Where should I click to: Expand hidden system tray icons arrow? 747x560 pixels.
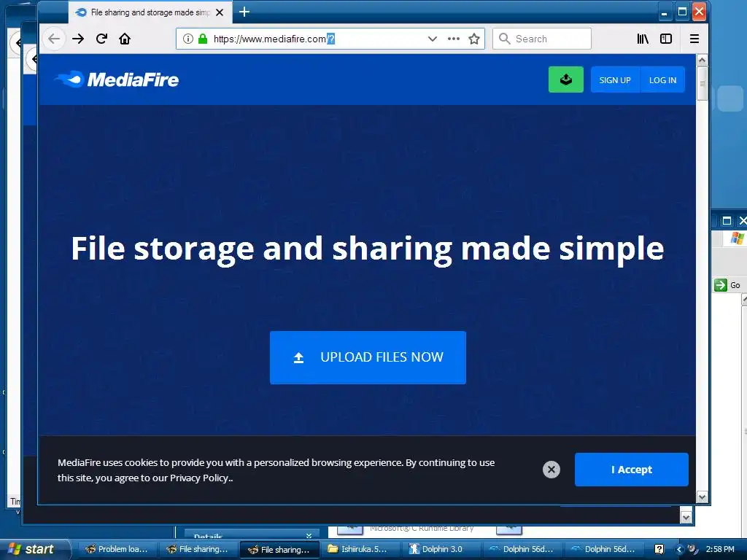tap(679, 550)
